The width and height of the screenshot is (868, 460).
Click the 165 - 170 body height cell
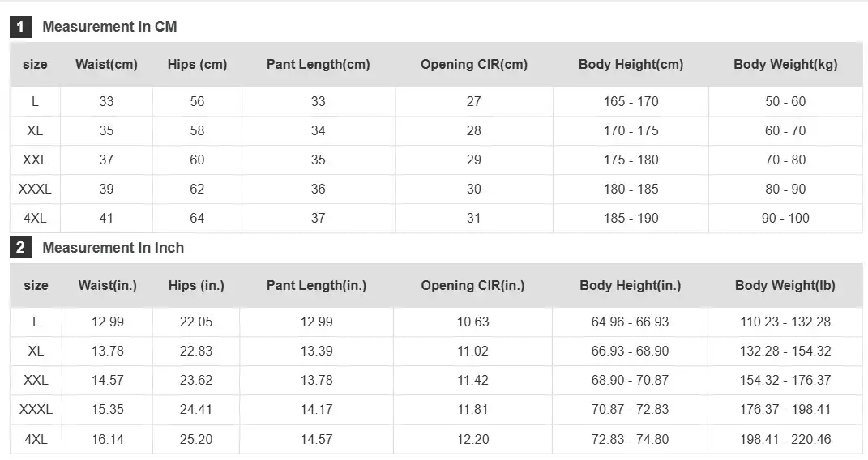point(631,102)
